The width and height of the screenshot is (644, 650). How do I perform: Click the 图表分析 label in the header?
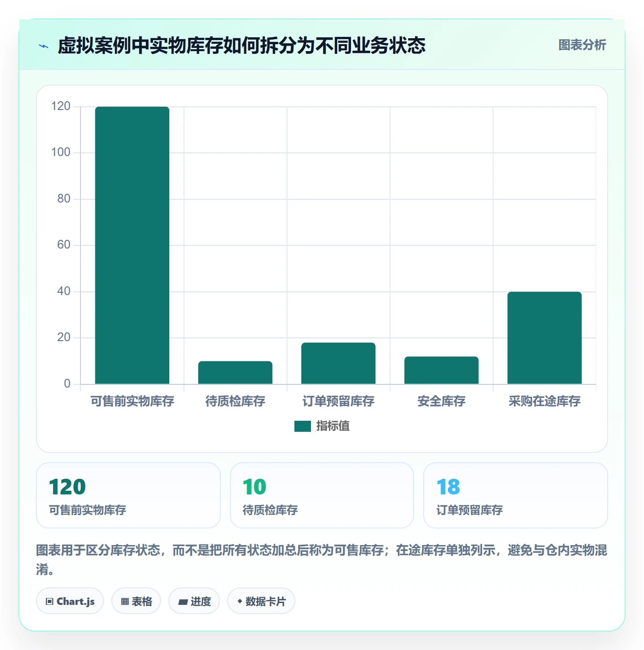582,45
